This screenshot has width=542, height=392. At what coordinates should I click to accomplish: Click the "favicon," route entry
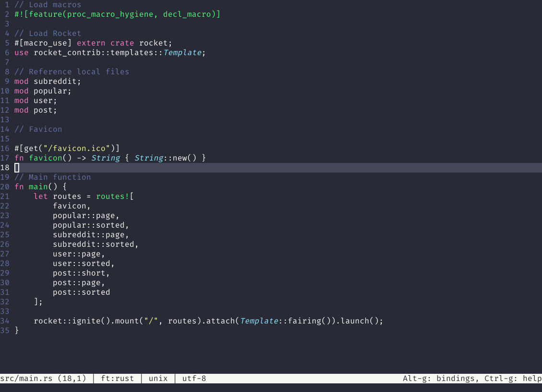coord(71,206)
